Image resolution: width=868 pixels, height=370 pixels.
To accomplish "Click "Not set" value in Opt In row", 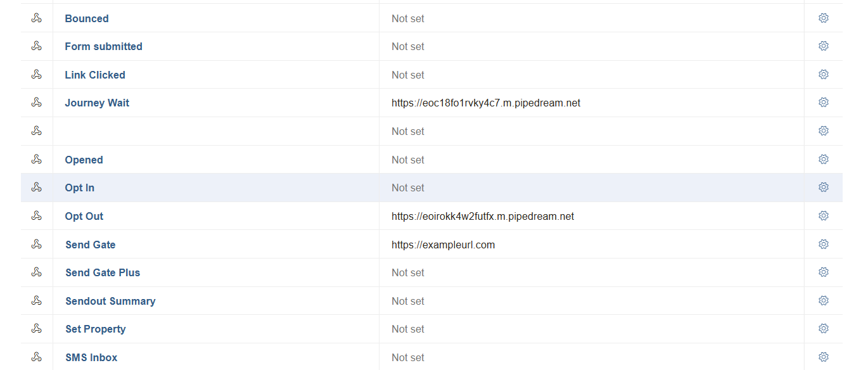I will (x=407, y=188).
